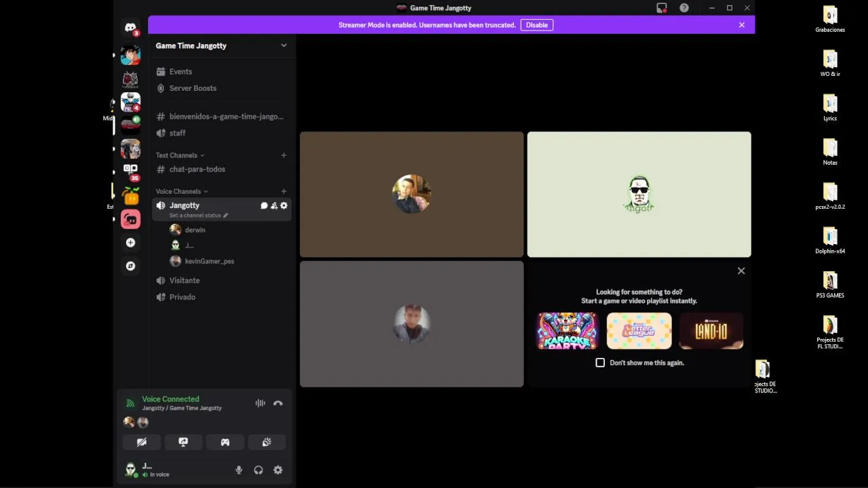This screenshot has width=868, height=488.
Task: Launch the Land-io activity
Action: [x=711, y=331]
